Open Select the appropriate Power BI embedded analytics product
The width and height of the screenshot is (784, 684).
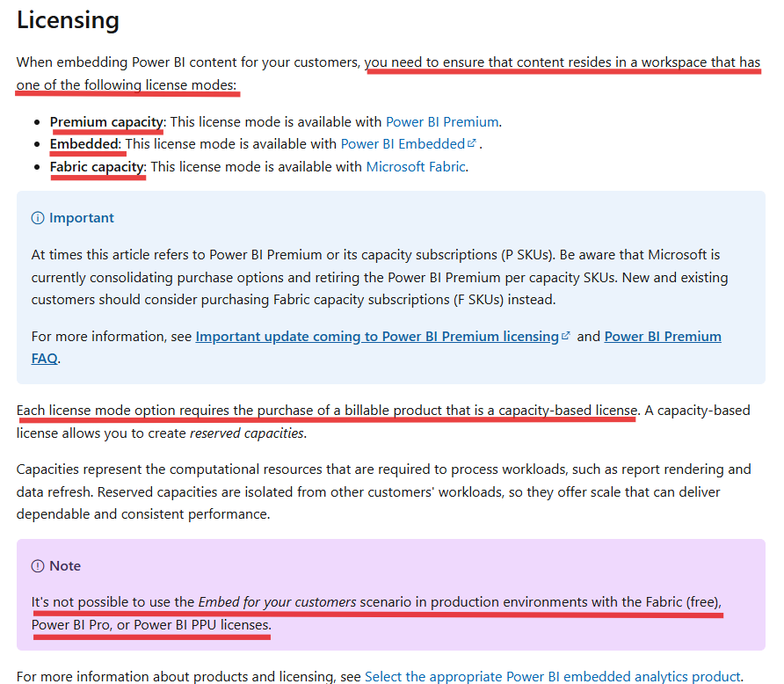(x=552, y=676)
